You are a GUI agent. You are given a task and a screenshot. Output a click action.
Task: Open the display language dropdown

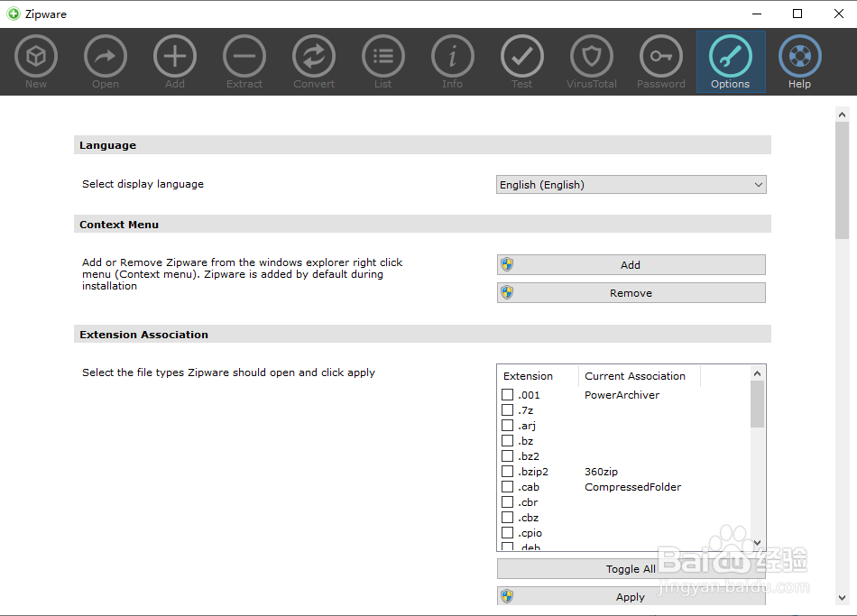pos(631,185)
